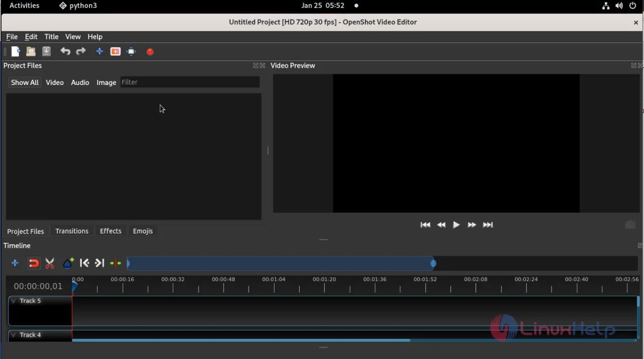Viewport: 644px width, 359px height.
Task: Click the zoom slider right handle
Action: tap(433, 263)
